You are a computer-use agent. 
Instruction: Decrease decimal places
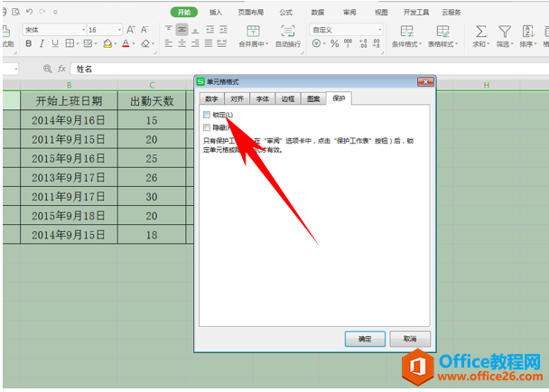coord(376,43)
